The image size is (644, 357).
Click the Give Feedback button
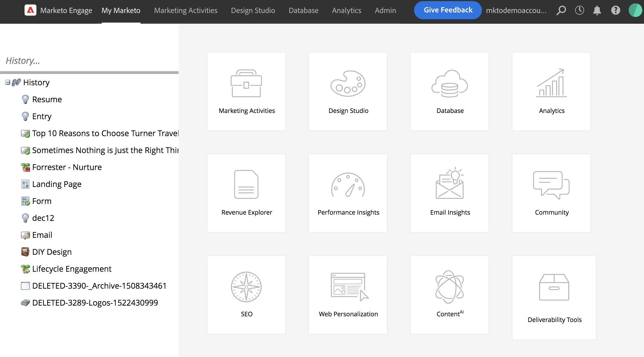[448, 10]
